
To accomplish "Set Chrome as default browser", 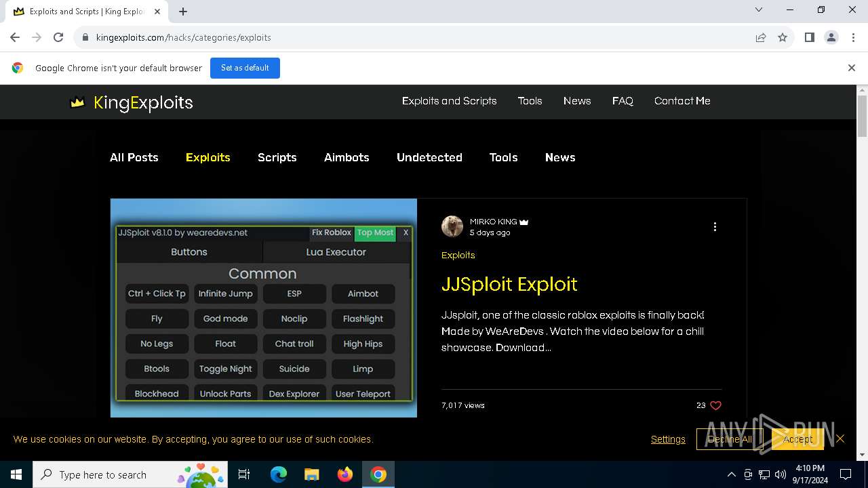I will pyautogui.click(x=245, y=68).
